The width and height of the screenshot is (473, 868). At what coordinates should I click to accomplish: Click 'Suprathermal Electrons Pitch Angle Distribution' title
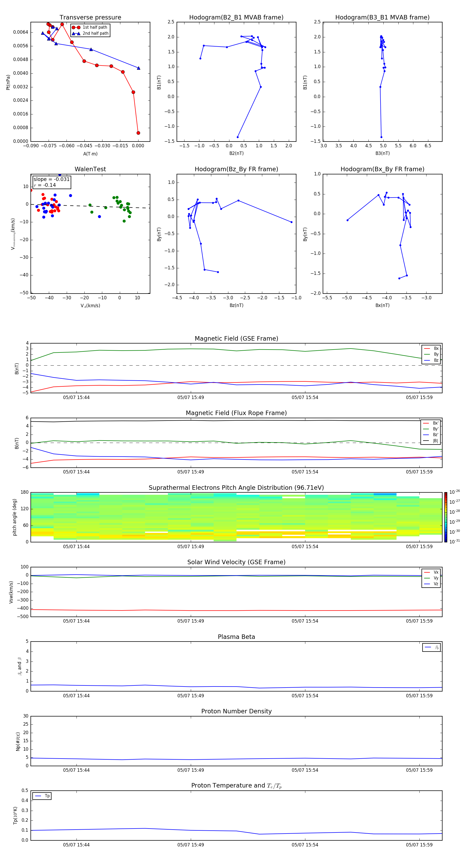coord(236,488)
